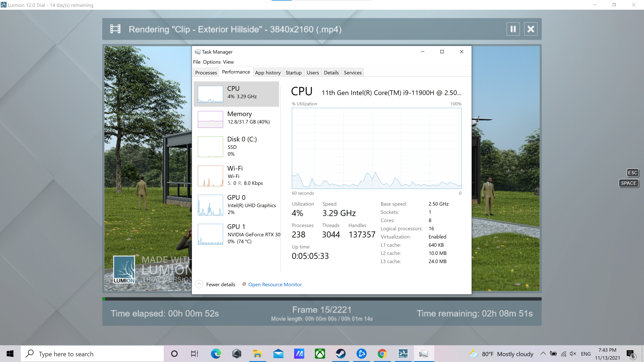Open the clock showing 7:43 PM
The image size is (644, 362).
tap(607, 354)
